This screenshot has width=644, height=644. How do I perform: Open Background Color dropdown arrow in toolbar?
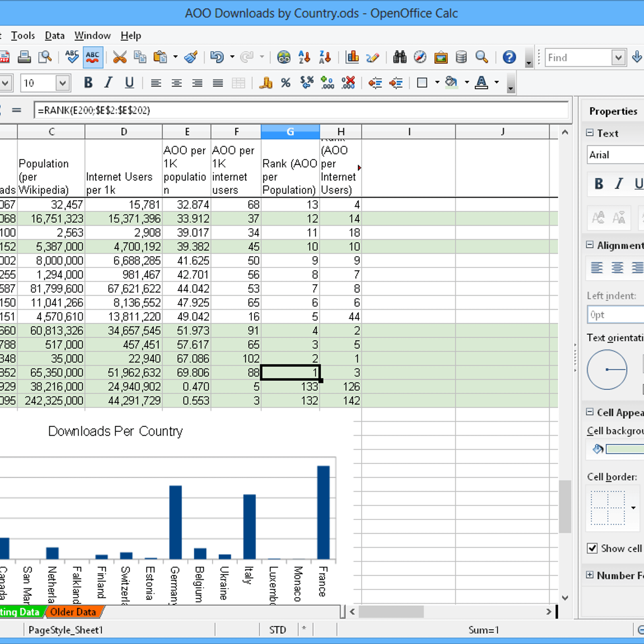467,83
